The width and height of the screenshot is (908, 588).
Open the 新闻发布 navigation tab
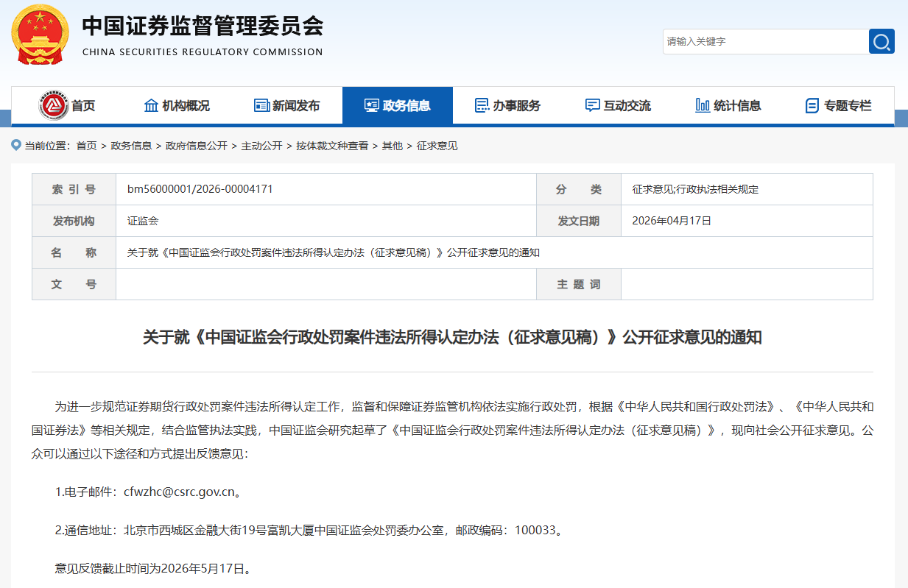[295, 106]
